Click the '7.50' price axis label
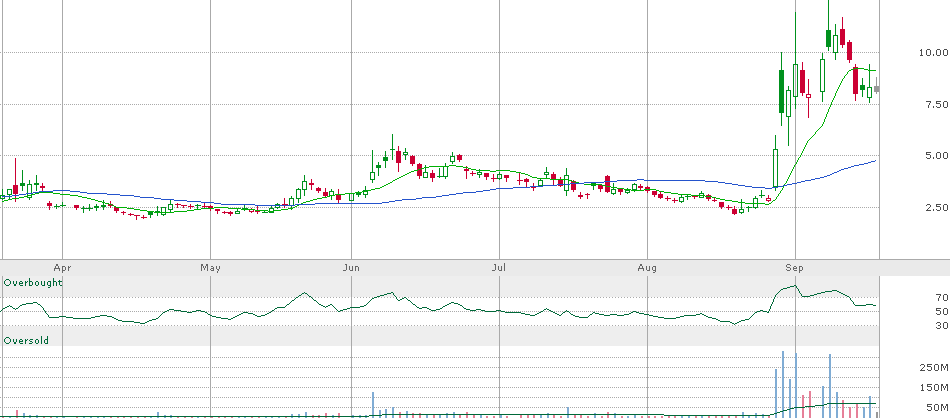The image size is (950, 418). pos(936,104)
